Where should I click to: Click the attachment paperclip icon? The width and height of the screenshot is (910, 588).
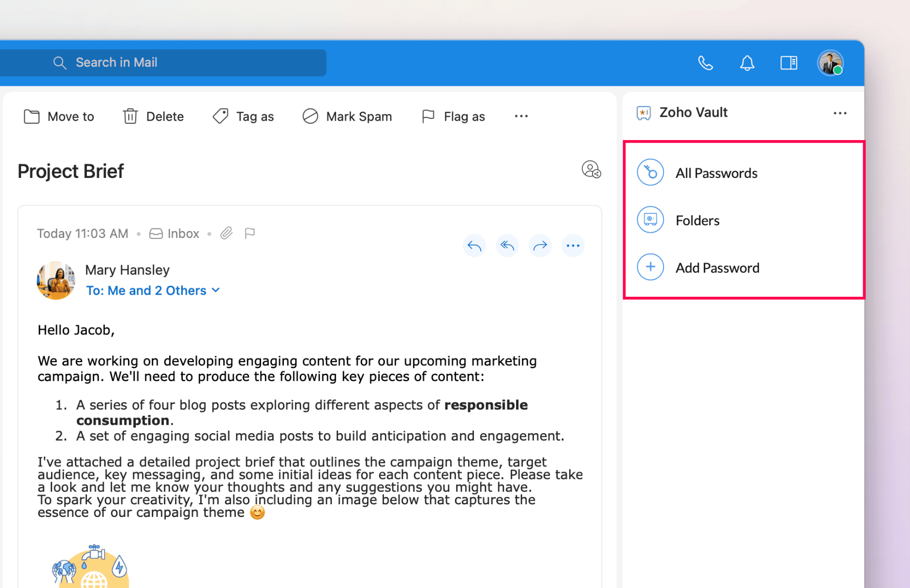pyautogui.click(x=226, y=233)
